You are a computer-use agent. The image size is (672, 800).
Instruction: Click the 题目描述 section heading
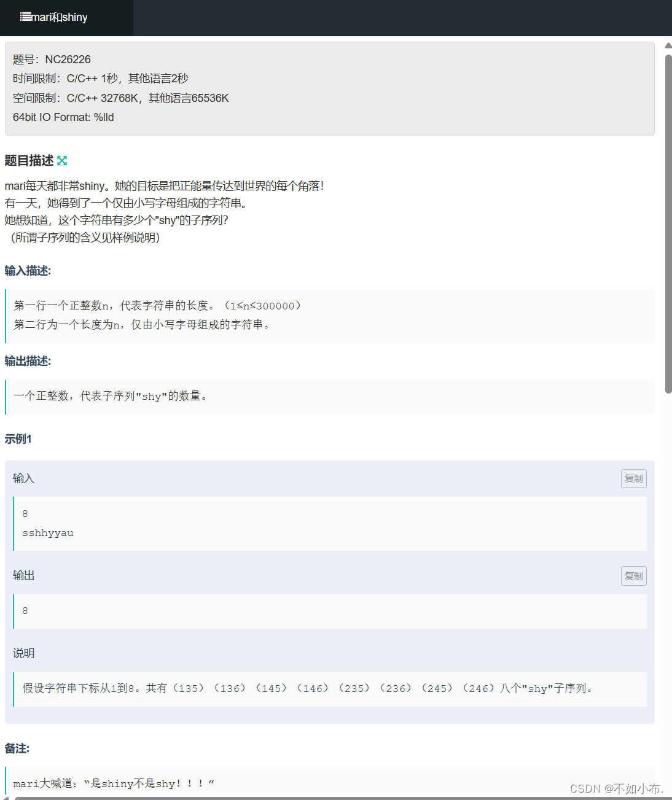pos(29,161)
